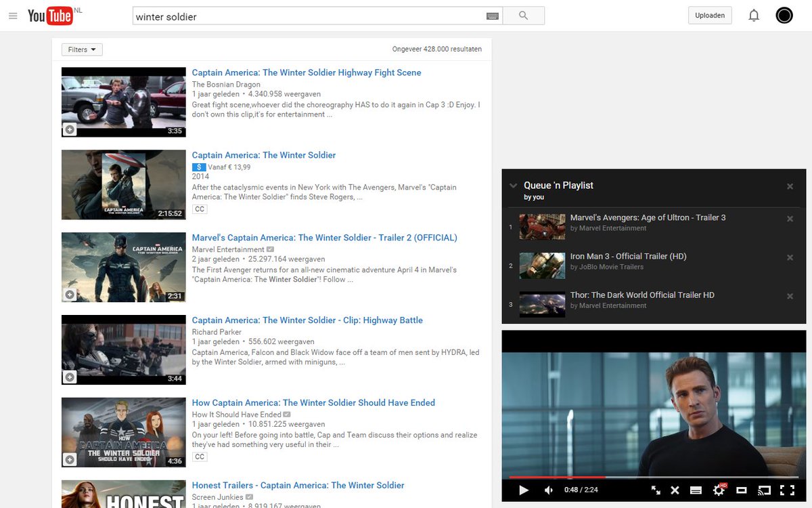This screenshot has width=812, height=508.
Task: Click the magnifier search button
Action: point(524,16)
